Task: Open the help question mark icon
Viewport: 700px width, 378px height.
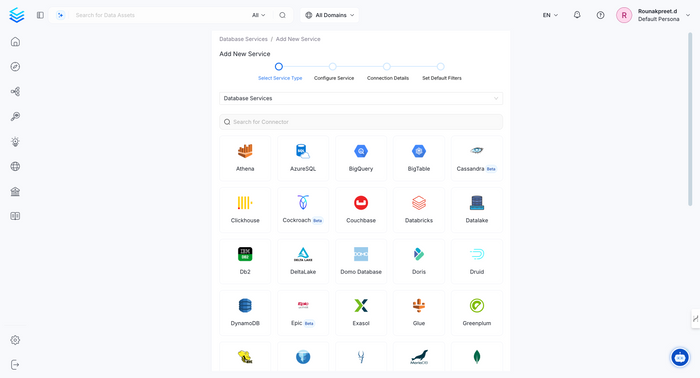Action: 600,15
